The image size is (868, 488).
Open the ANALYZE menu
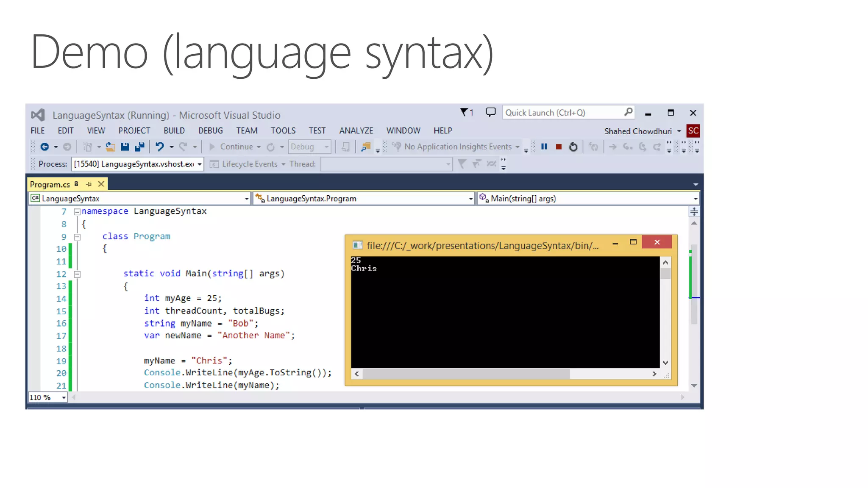click(x=356, y=130)
